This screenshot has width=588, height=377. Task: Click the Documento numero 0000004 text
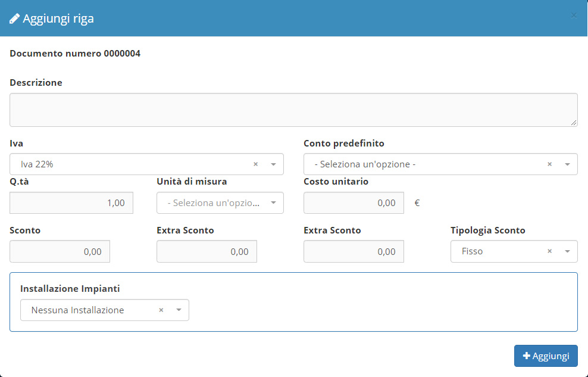click(75, 54)
